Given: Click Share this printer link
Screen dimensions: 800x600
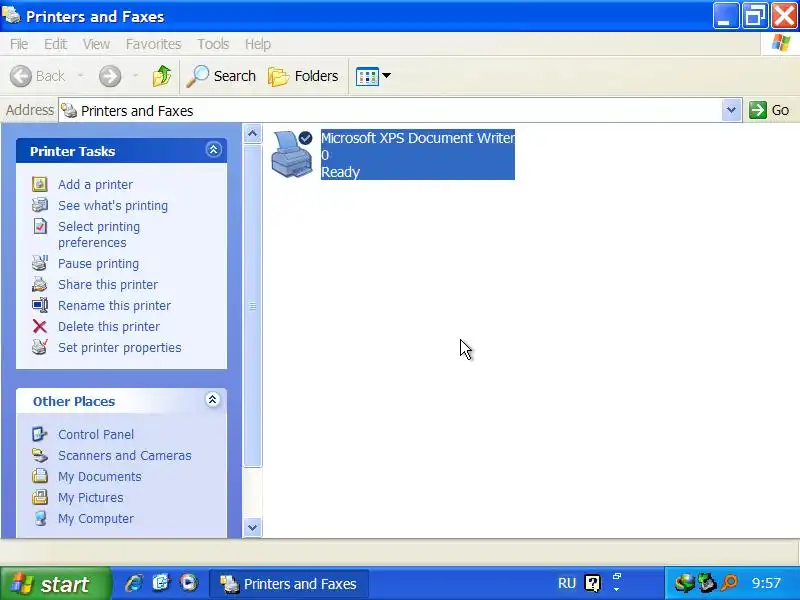Looking at the screenshot, I should tap(108, 284).
